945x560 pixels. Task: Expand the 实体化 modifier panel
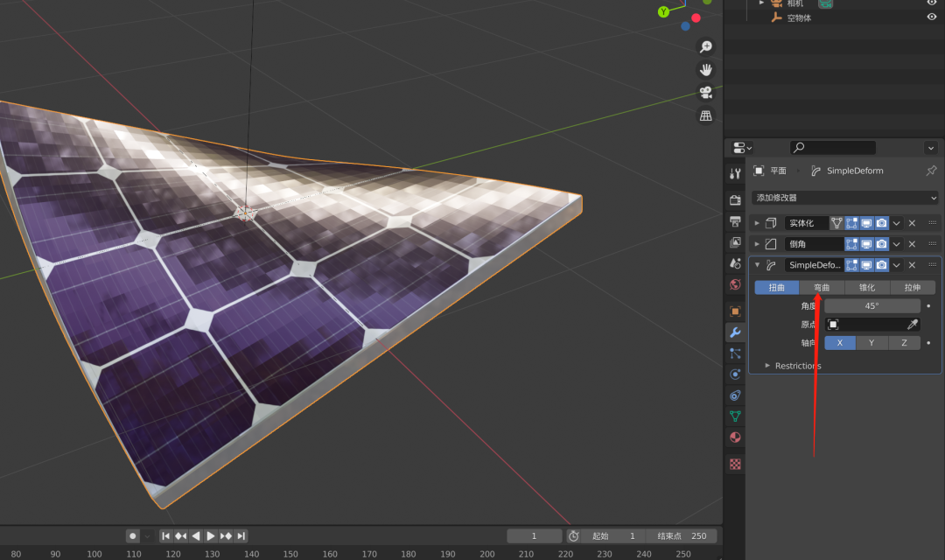(x=757, y=223)
